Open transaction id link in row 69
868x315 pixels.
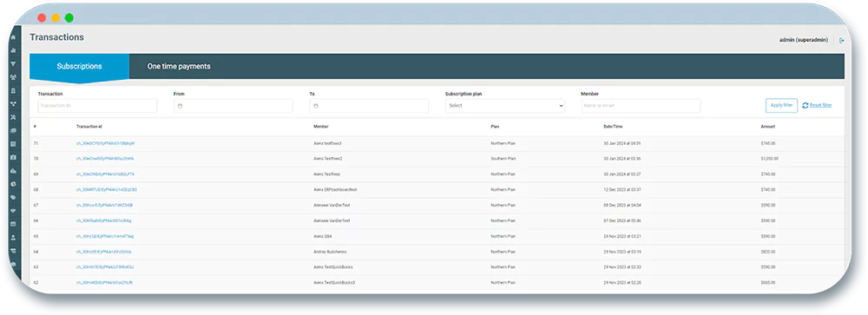(105, 174)
